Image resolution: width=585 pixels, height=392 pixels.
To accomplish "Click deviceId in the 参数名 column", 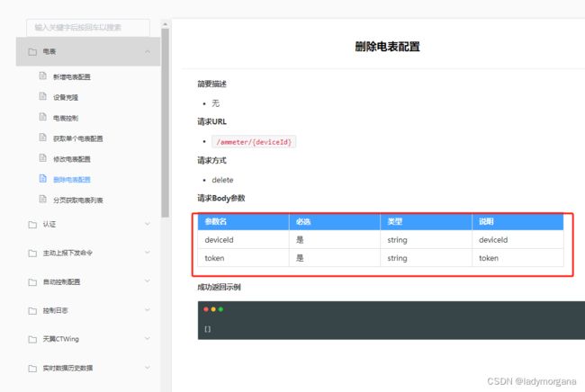I will click(219, 240).
